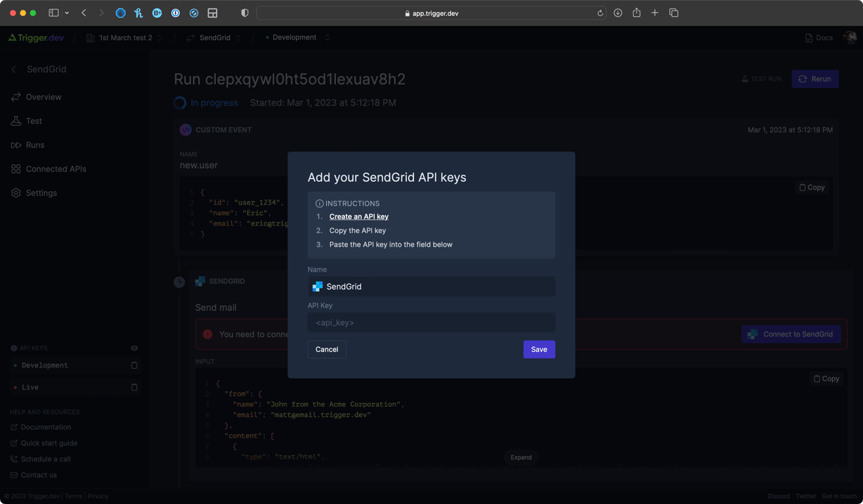Click the Safari sidebar toggle icon
Viewport: 863px width, 504px height.
[x=54, y=13]
